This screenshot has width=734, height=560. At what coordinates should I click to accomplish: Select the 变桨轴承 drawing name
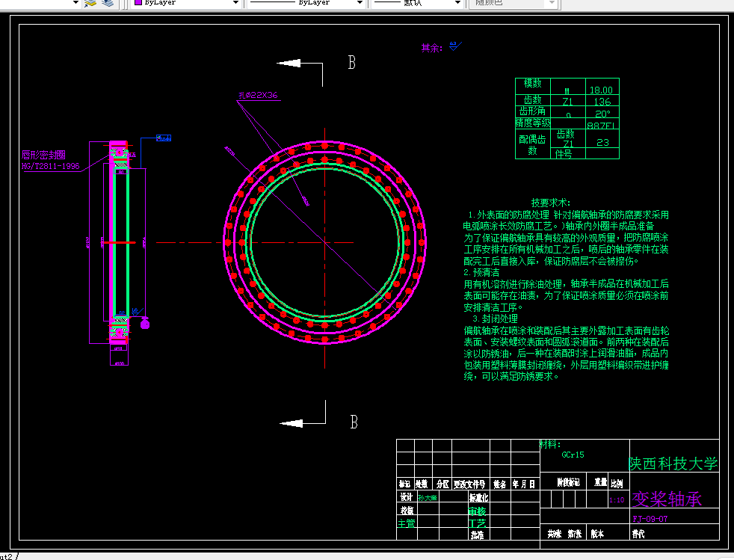[667, 499]
